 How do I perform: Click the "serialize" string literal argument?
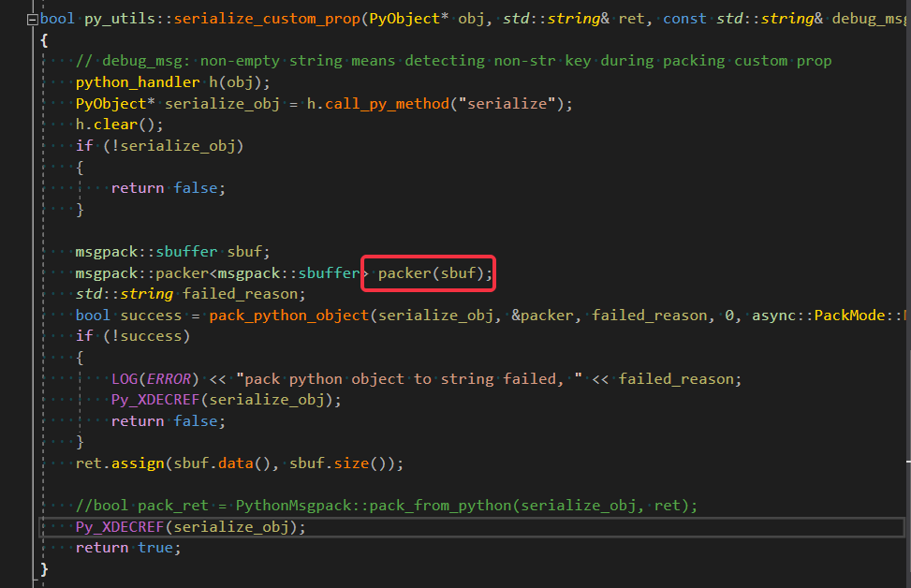point(506,103)
